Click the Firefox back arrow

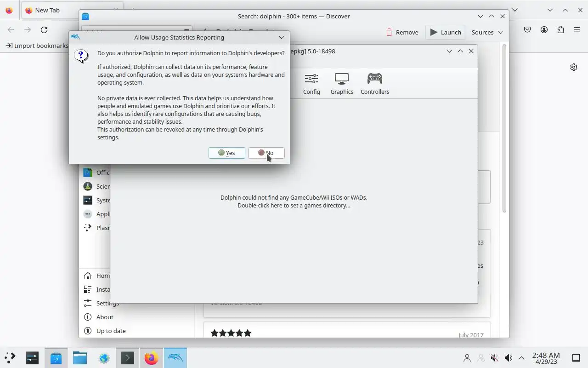pyautogui.click(x=11, y=30)
